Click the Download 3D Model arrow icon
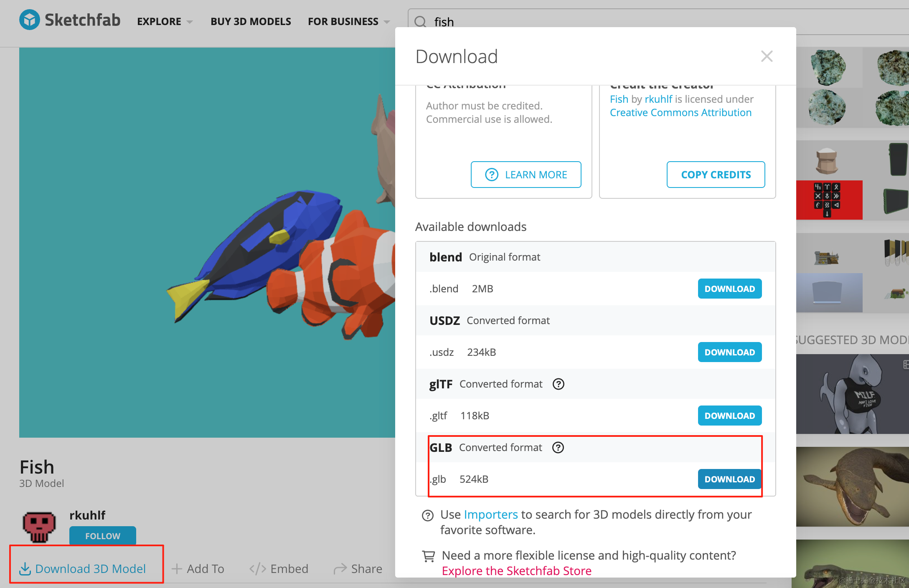The width and height of the screenshot is (909, 588). pos(25,569)
